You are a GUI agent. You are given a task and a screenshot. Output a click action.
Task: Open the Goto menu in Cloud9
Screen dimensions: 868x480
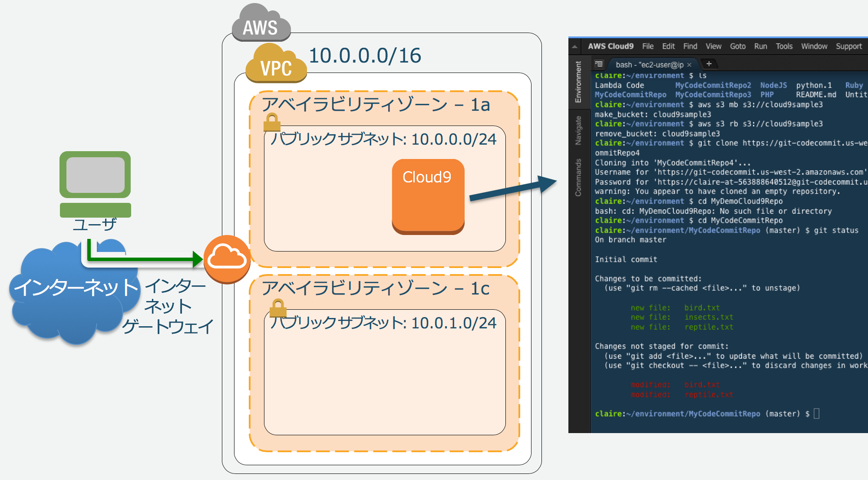pyautogui.click(x=738, y=46)
